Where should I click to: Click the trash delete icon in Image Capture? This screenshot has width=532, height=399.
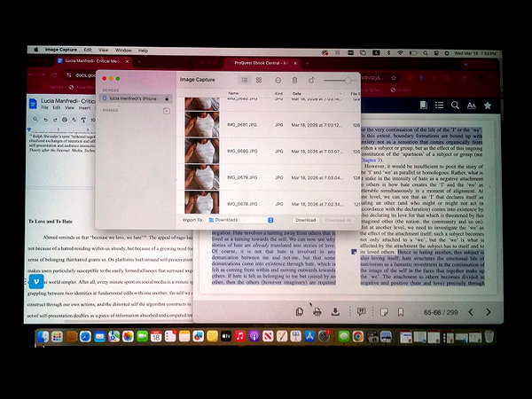pos(294,80)
